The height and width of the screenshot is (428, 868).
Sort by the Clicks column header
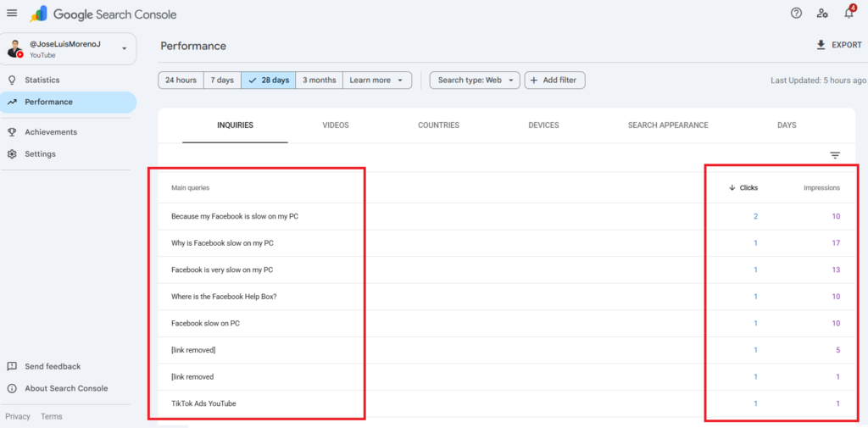click(x=748, y=187)
